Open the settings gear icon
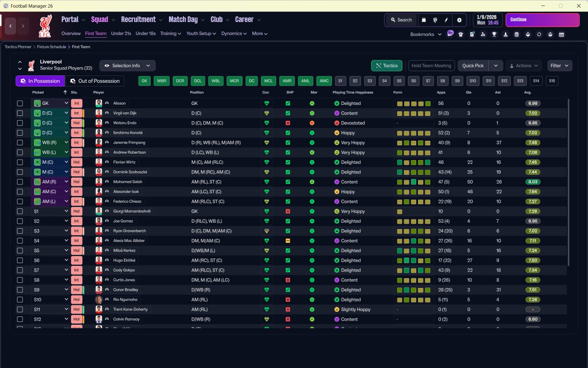 459,20
